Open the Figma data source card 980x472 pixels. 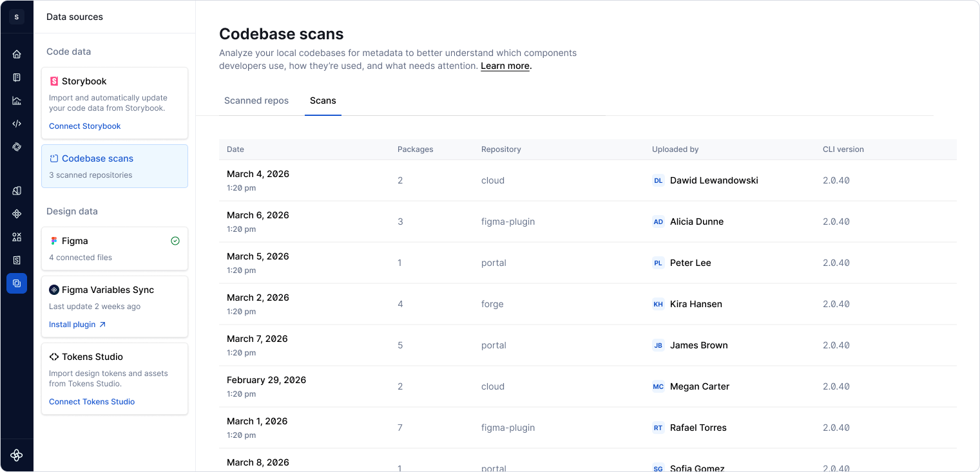(115, 249)
